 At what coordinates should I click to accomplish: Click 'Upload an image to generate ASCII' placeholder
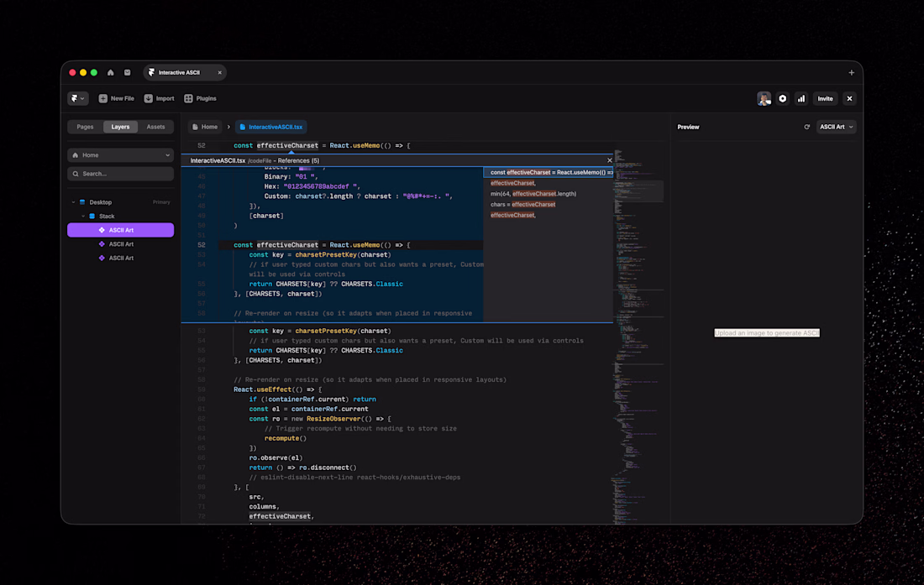(x=767, y=333)
